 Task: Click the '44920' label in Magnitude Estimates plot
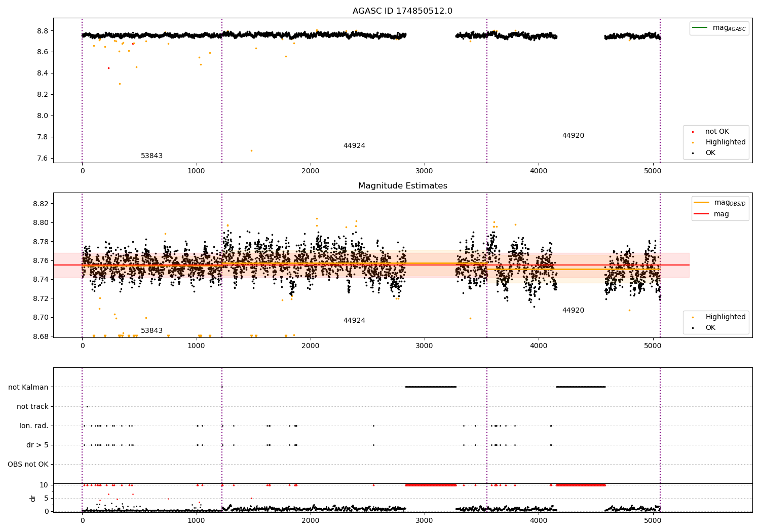coord(573,311)
